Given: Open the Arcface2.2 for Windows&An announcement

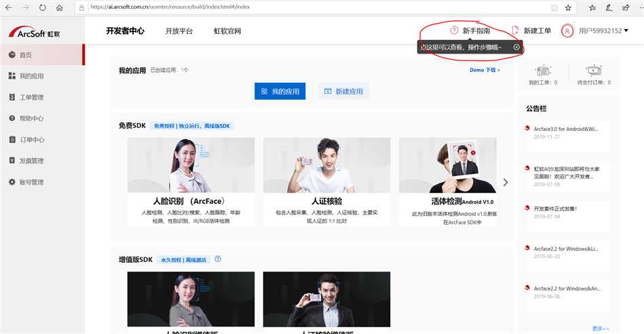Looking at the screenshot, I should pos(567,289).
